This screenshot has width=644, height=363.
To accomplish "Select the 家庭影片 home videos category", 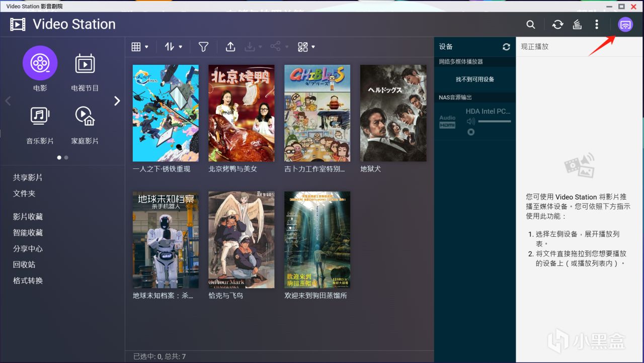I will click(x=85, y=125).
